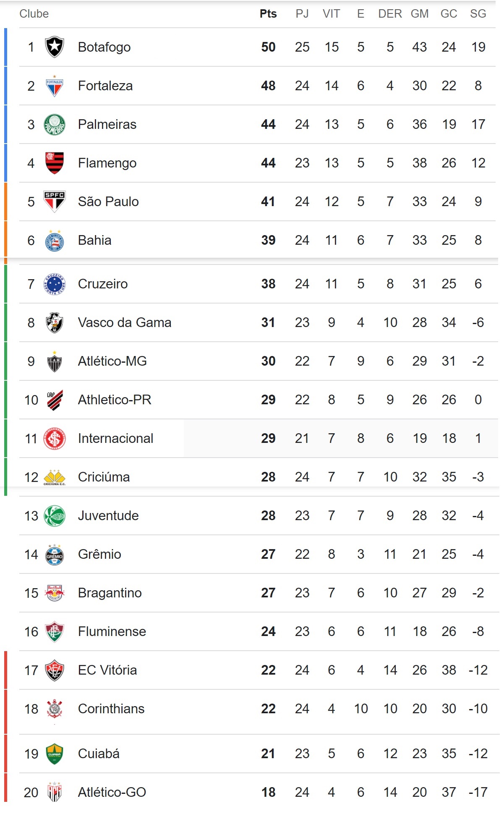Image resolution: width=504 pixels, height=835 pixels.
Task: Click the Grêmio team name
Action: (x=99, y=554)
